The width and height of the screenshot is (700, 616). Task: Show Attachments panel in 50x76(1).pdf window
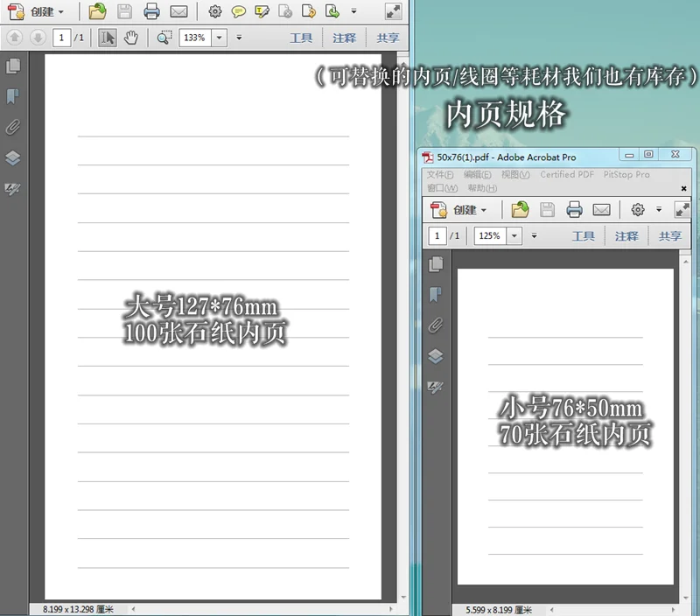[x=436, y=325]
